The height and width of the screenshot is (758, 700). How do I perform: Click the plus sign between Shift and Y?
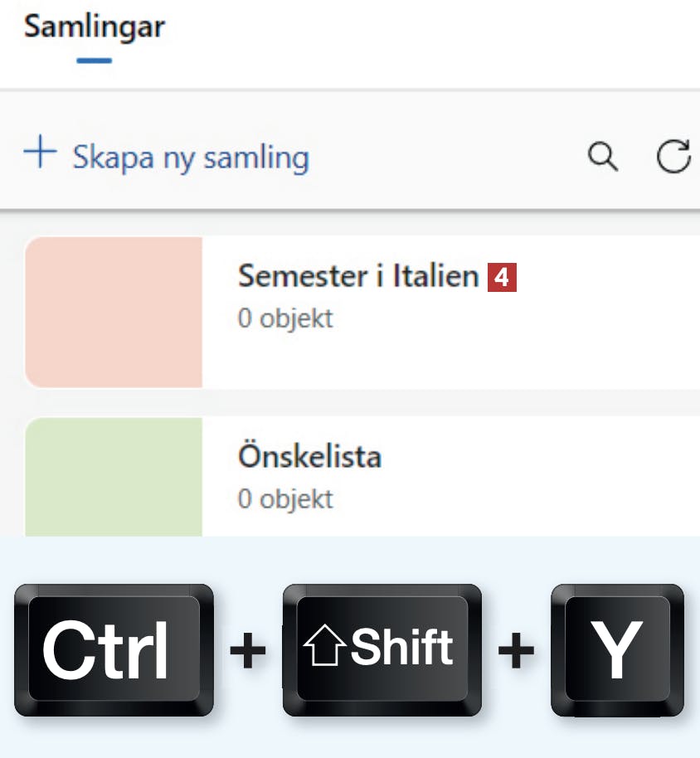[516, 651]
